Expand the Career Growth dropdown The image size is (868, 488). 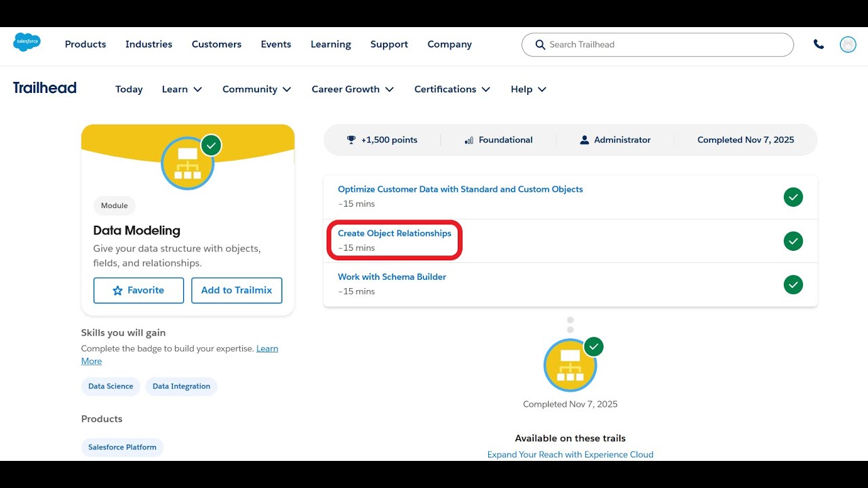(353, 89)
